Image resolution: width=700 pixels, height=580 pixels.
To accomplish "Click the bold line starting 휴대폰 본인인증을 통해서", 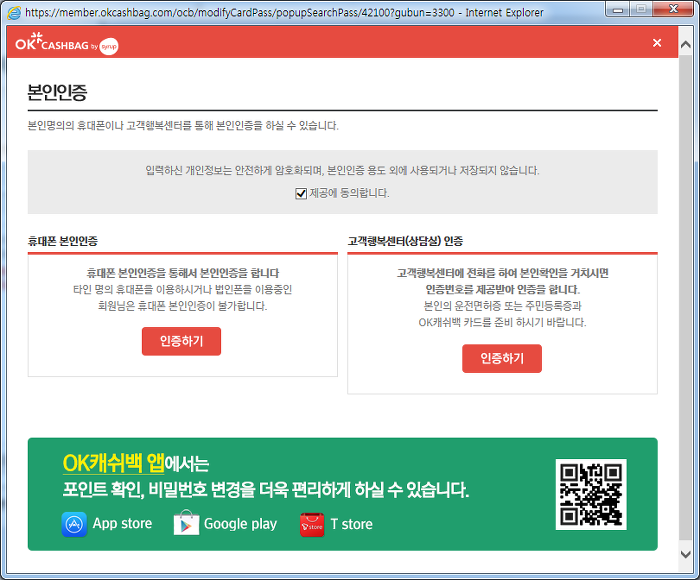I will pos(183,273).
